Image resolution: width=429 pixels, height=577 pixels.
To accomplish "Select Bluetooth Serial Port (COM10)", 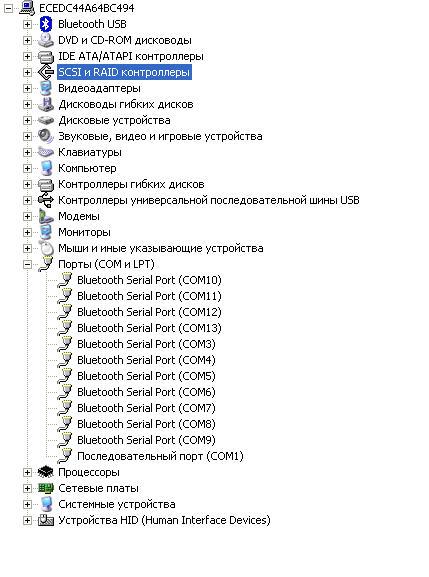I will [149, 280].
